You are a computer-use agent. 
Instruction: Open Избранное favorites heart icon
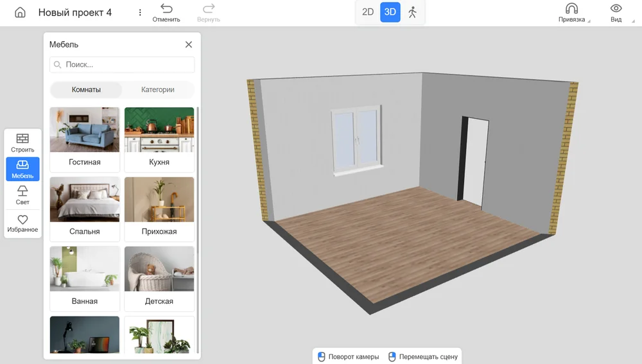(22, 223)
